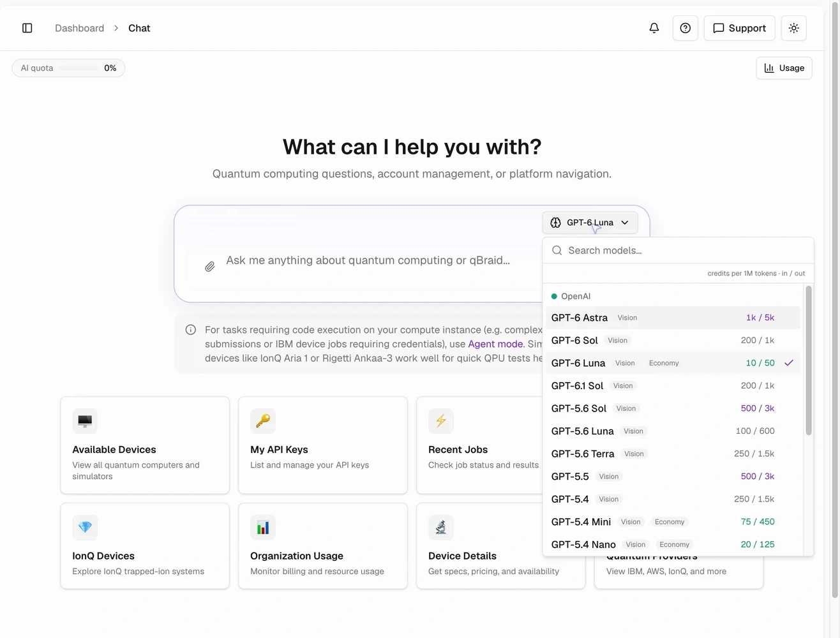Pick GPT-5.6 Luna from the list
This screenshot has width=840, height=638.
pyautogui.click(x=673, y=431)
